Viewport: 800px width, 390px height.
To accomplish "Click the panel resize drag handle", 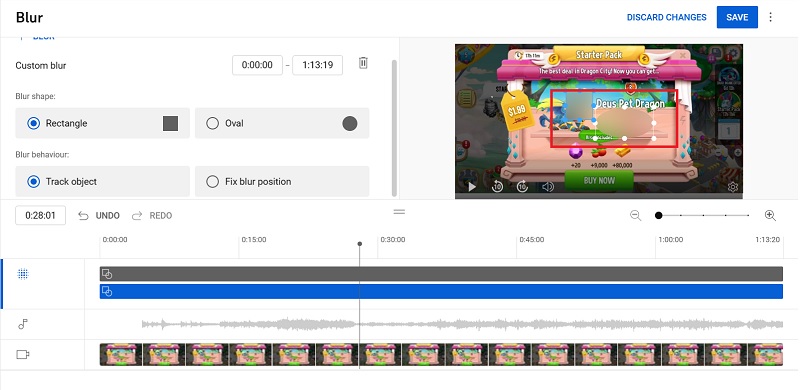I will (399, 211).
